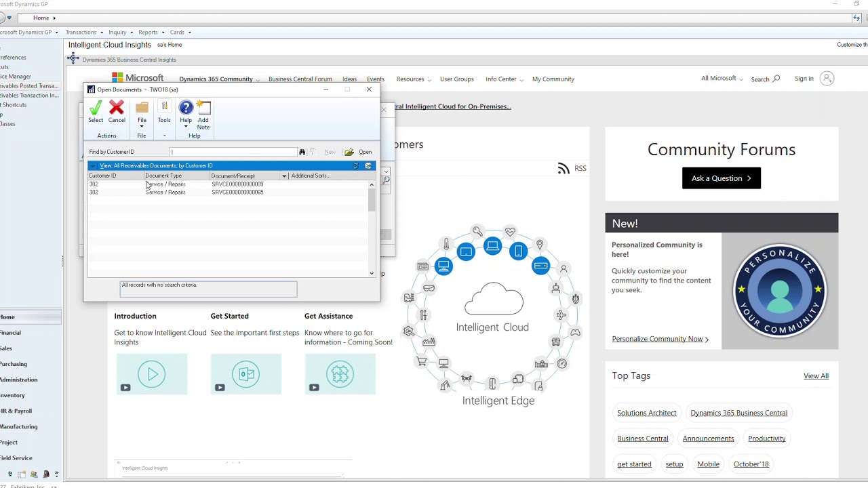868x488 pixels.
Task: Click the Add Note icon
Action: [x=203, y=114]
